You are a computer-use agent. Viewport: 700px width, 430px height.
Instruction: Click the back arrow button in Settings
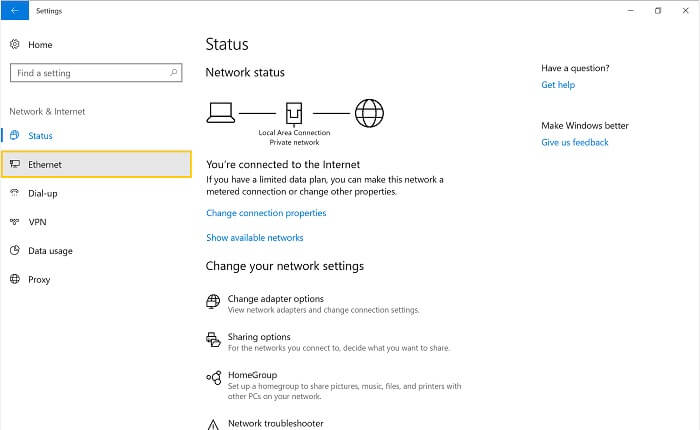[x=15, y=10]
